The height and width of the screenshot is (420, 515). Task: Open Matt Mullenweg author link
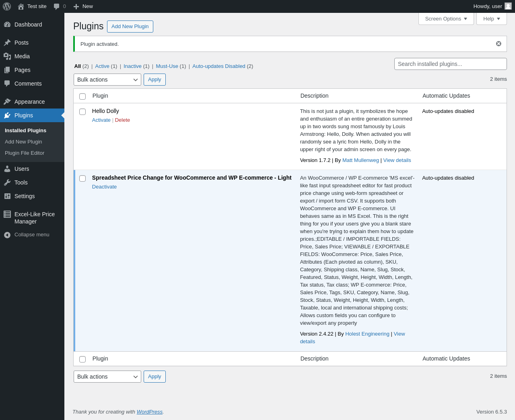pos(360,160)
